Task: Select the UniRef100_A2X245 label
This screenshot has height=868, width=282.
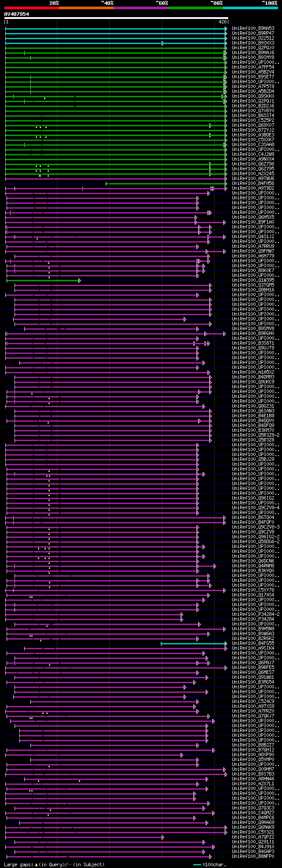Action: pyautogui.click(x=253, y=174)
